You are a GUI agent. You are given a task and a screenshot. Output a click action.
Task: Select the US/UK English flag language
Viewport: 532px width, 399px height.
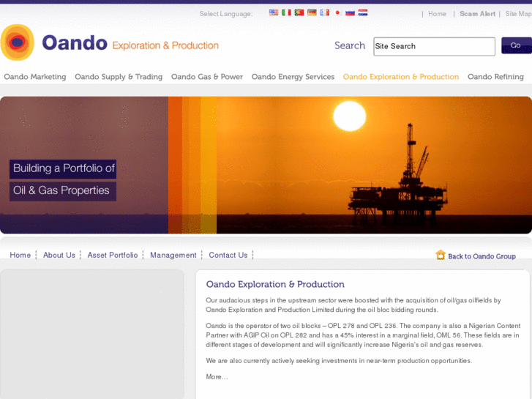point(274,12)
